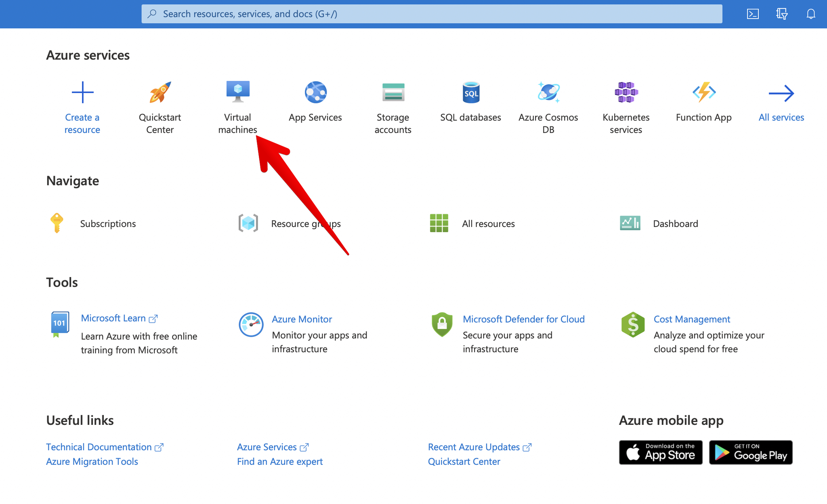827x504 pixels.
Task: Open Quickstart Center under Useful links
Action: click(464, 462)
